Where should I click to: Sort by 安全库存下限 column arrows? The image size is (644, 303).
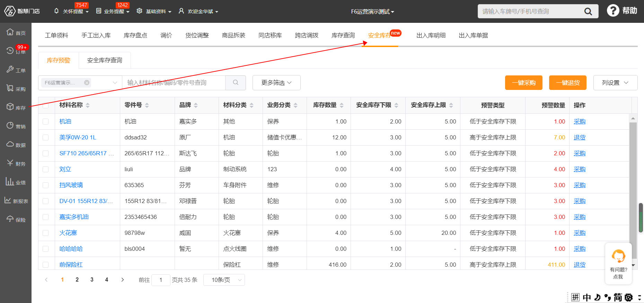[396, 105]
